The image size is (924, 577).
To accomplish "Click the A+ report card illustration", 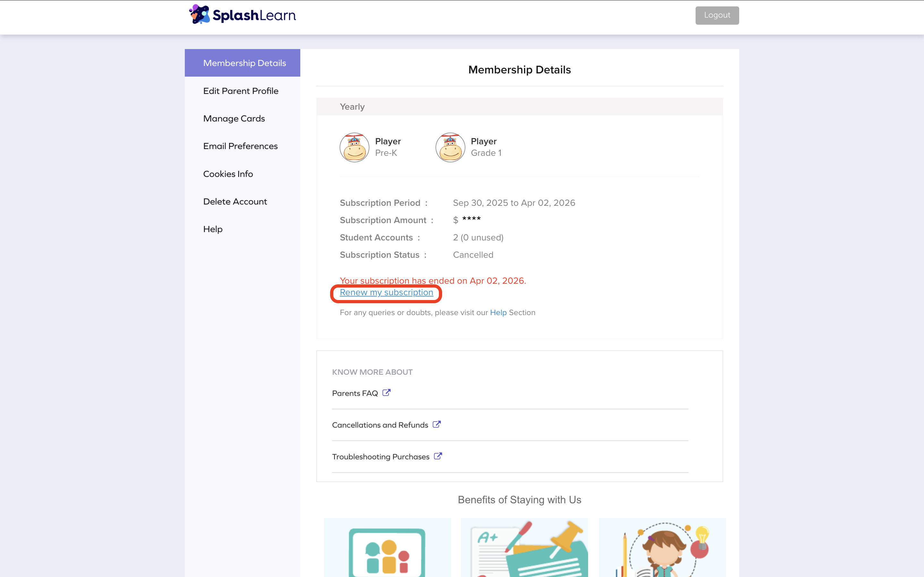I will click(525, 548).
